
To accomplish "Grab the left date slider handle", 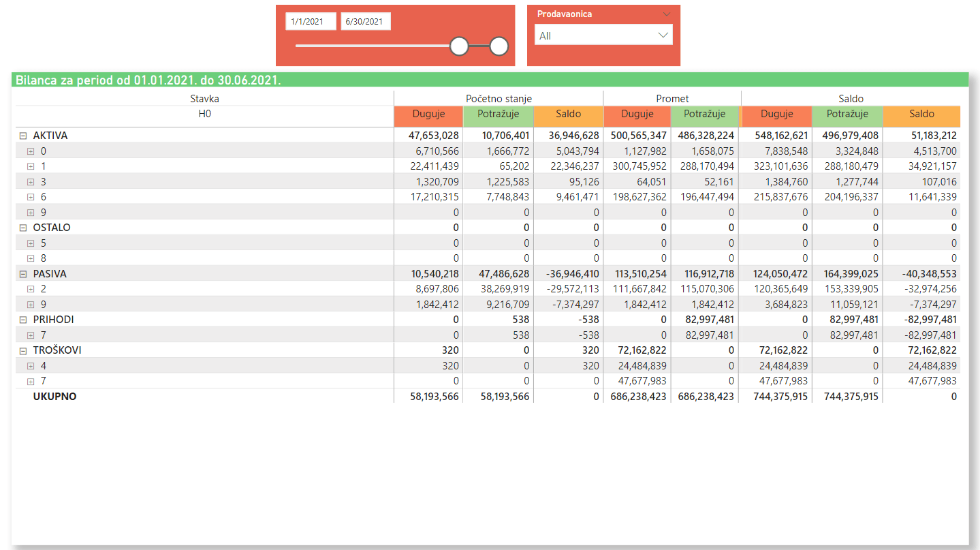I will click(x=460, y=46).
